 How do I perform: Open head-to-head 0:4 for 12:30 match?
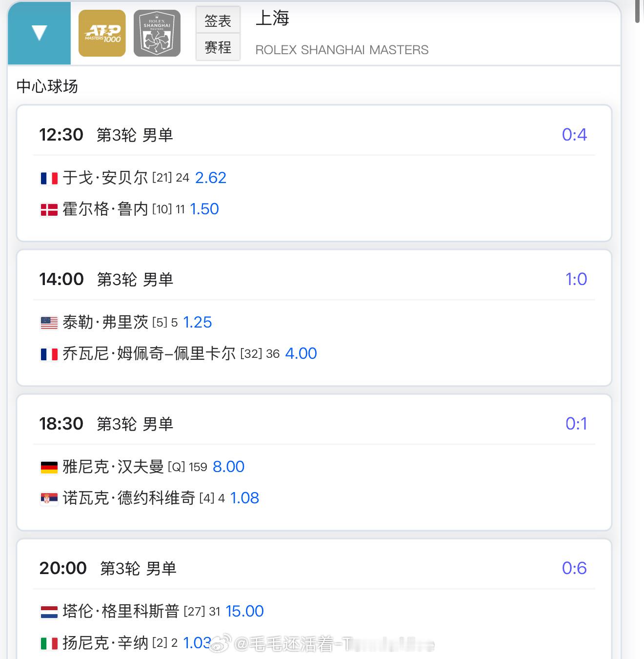(574, 135)
